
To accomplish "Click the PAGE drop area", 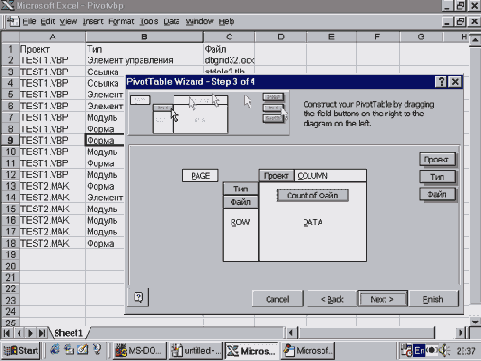I will pyautogui.click(x=200, y=176).
